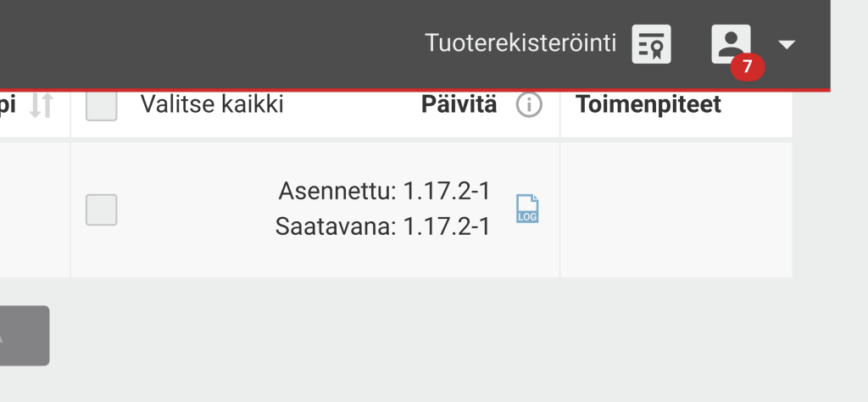View the update LOG file icon
This screenshot has width=868, height=402.
pos(527,209)
